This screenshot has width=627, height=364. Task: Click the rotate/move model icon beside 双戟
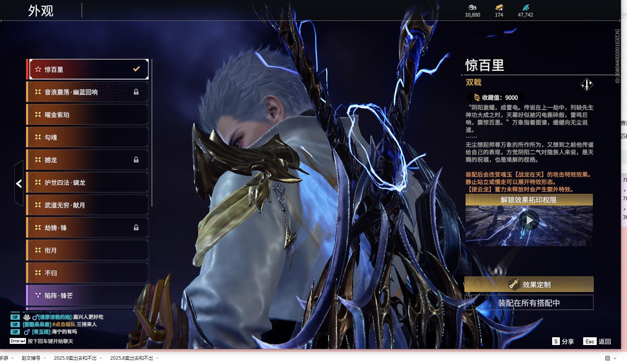[587, 85]
